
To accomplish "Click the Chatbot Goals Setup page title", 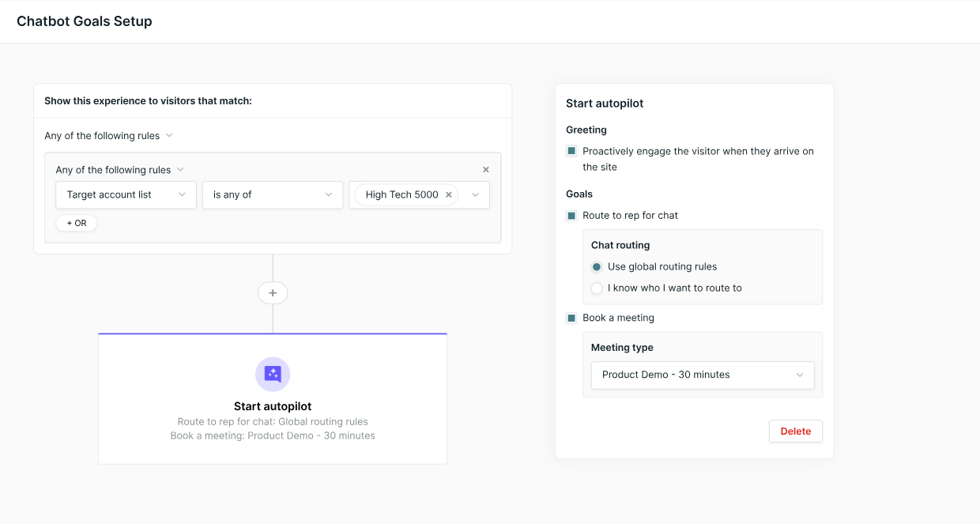I will pos(85,21).
